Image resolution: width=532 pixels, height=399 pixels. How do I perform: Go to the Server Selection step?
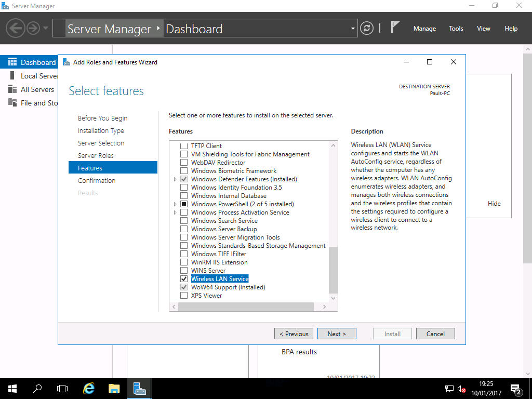[101, 143]
